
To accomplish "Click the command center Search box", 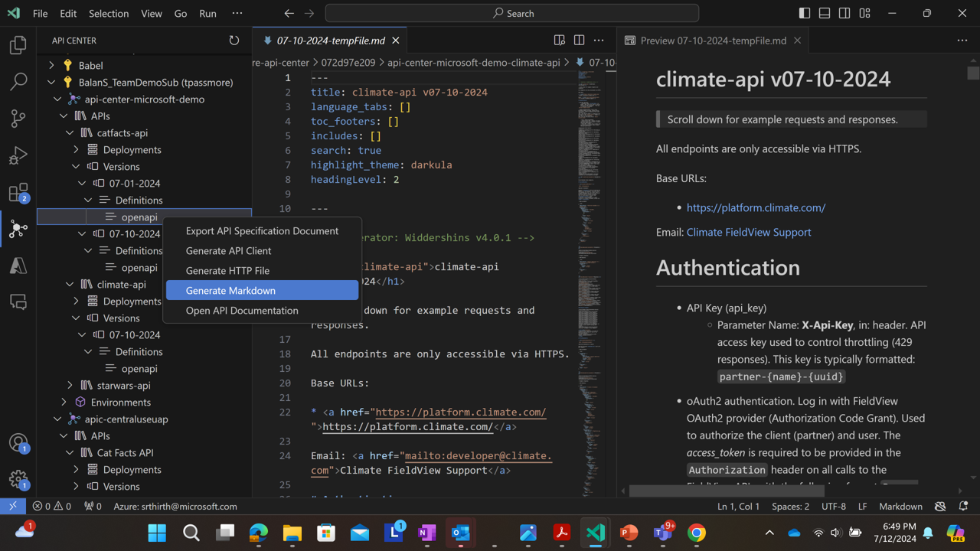I will (x=512, y=13).
